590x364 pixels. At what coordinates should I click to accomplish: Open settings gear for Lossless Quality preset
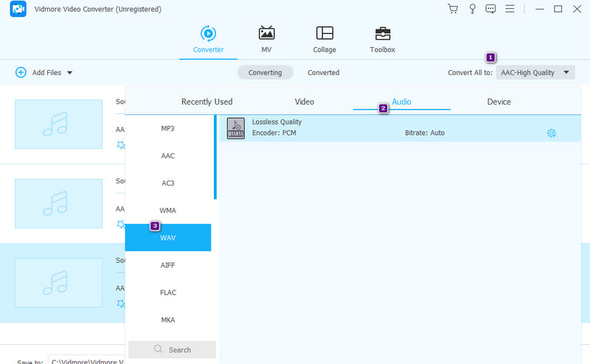click(x=551, y=133)
